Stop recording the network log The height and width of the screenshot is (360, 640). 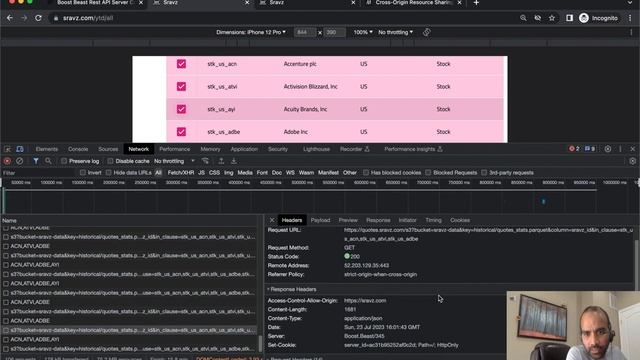tap(7, 161)
